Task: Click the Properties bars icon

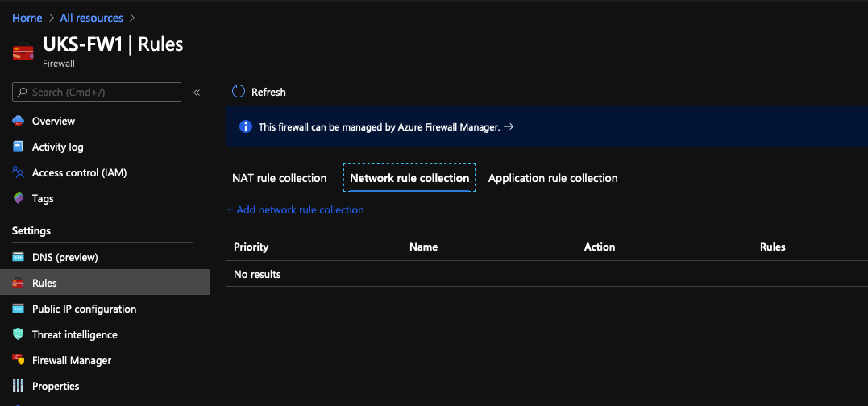Action: click(18, 386)
